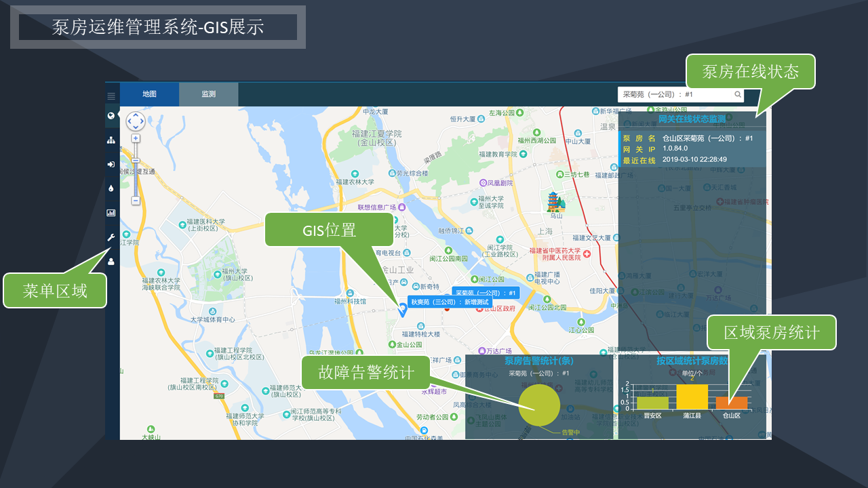This screenshot has height=488, width=868.
Task: Click the magnifier search icon
Action: coord(738,95)
